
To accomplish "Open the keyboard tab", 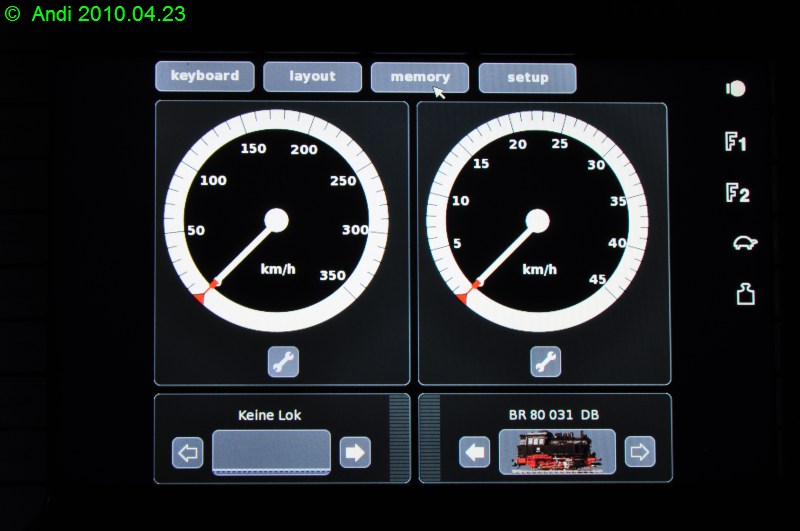I will point(205,77).
